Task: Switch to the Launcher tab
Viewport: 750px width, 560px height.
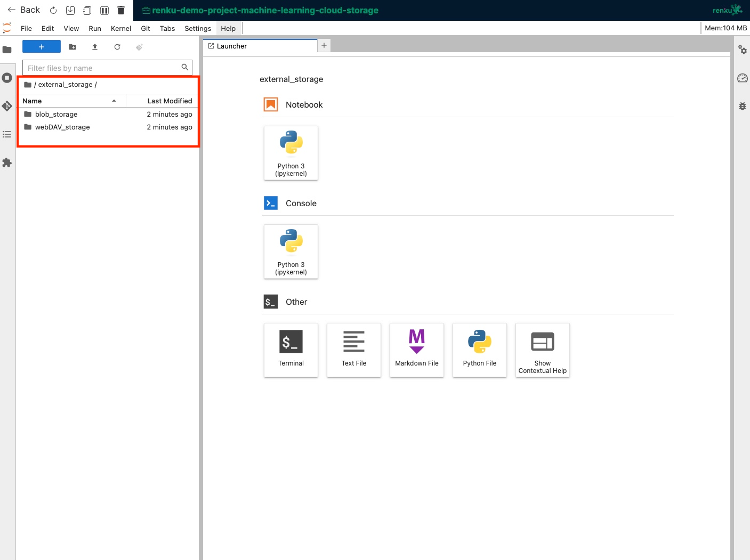Action: (x=260, y=46)
